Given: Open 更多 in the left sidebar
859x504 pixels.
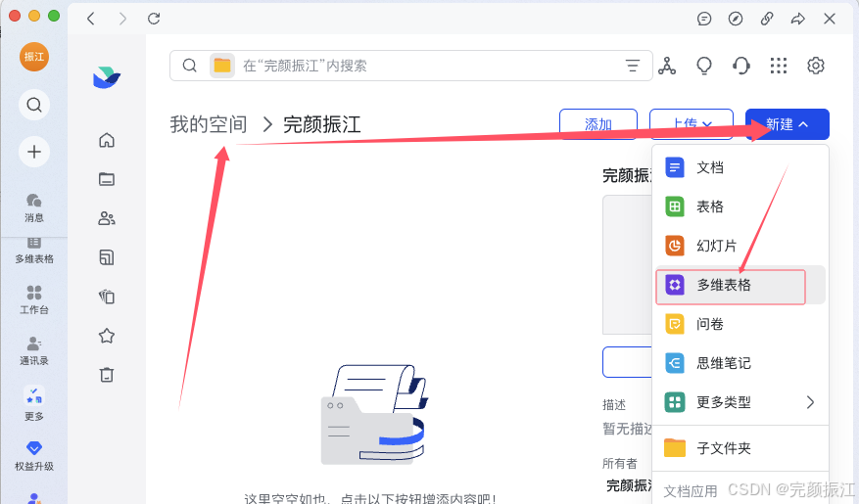Looking at the screenshot, I should pyautogui.click(x=34, y=403).
